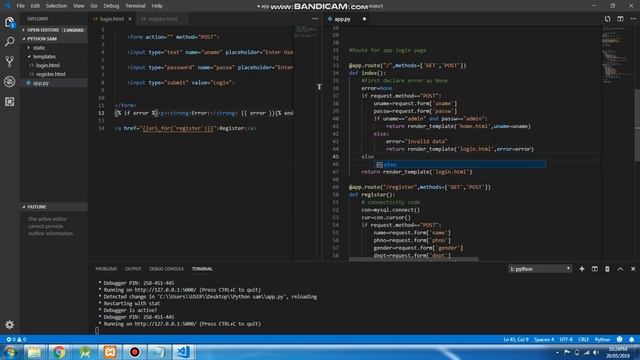
Task: Switch to the Output panel tab
Action: [x=133, y=269]
